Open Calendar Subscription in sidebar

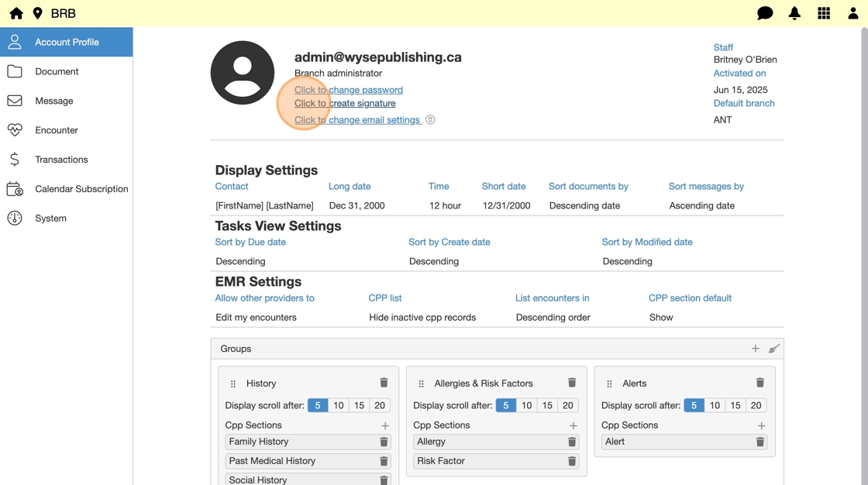click(81, 189)
